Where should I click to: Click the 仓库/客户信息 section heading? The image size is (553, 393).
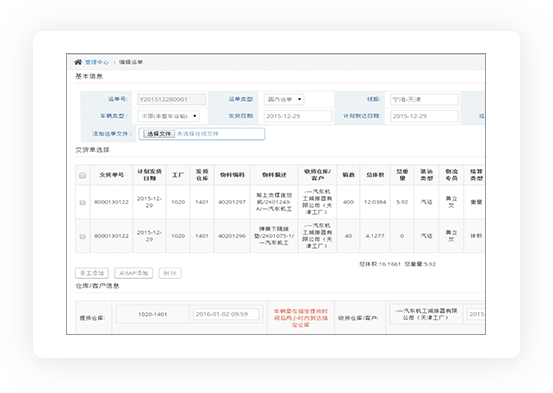coord(97,286)
